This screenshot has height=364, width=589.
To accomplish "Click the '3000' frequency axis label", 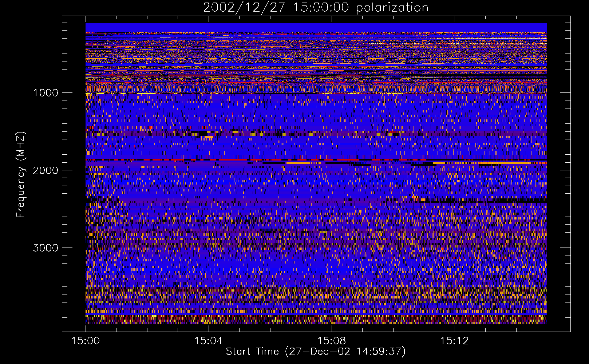I will (x=46, y=248).
